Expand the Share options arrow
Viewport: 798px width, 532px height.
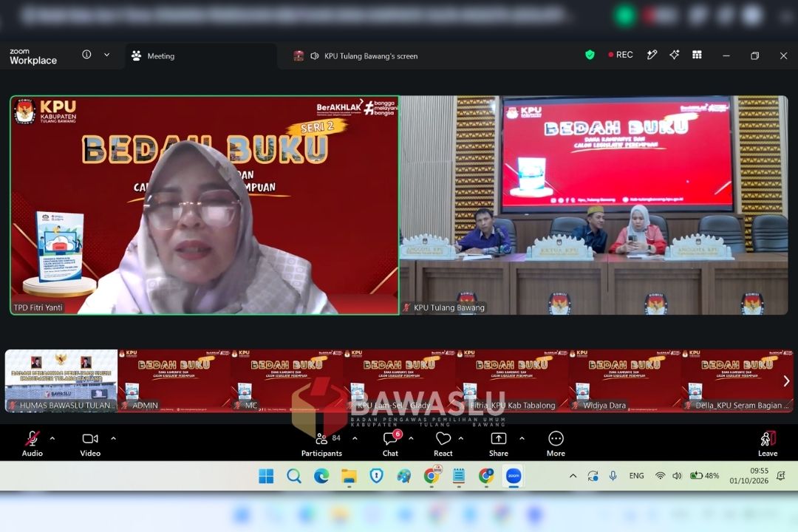coord(522,438)
